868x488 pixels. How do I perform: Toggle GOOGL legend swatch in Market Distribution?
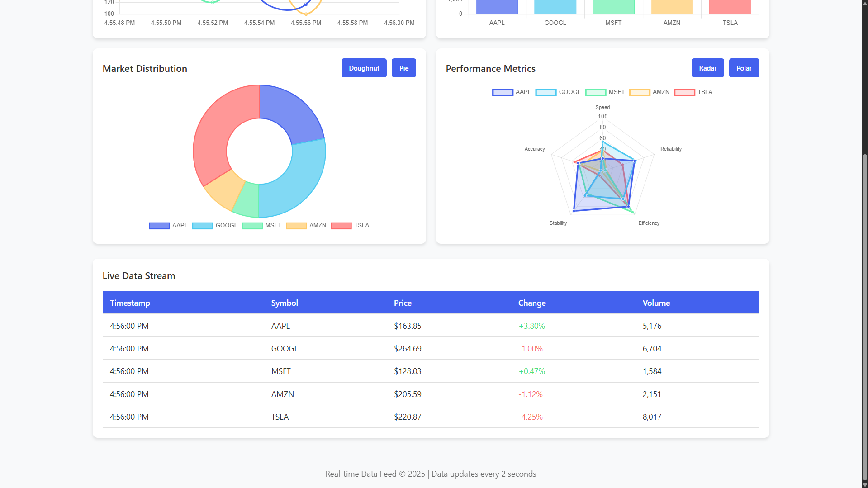click(203, 226)
